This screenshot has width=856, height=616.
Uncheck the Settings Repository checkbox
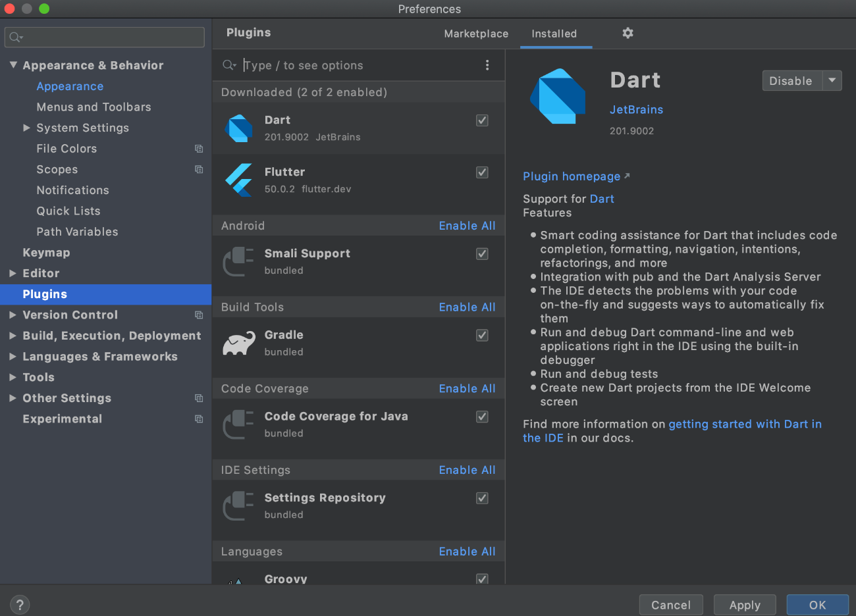click(482, 498)
